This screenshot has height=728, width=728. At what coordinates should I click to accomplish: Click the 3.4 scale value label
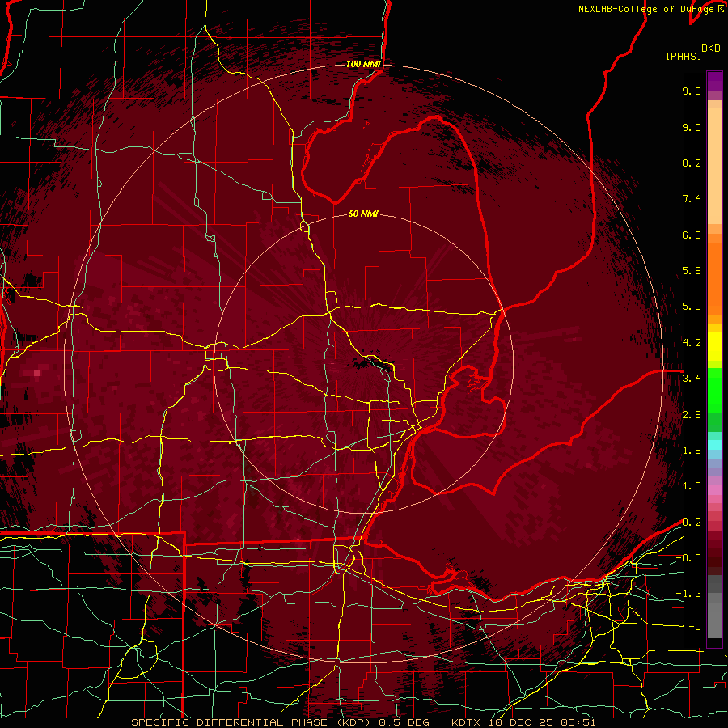692,379
